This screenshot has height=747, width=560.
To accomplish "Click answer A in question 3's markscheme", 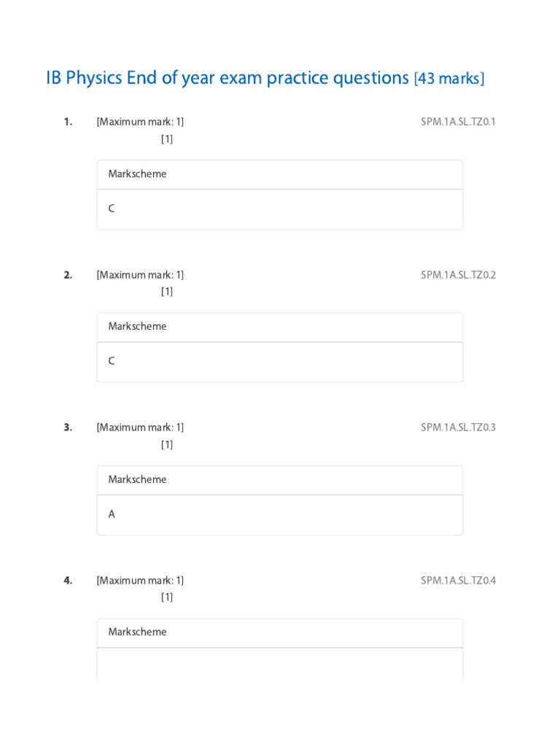I will click(112, 514).
